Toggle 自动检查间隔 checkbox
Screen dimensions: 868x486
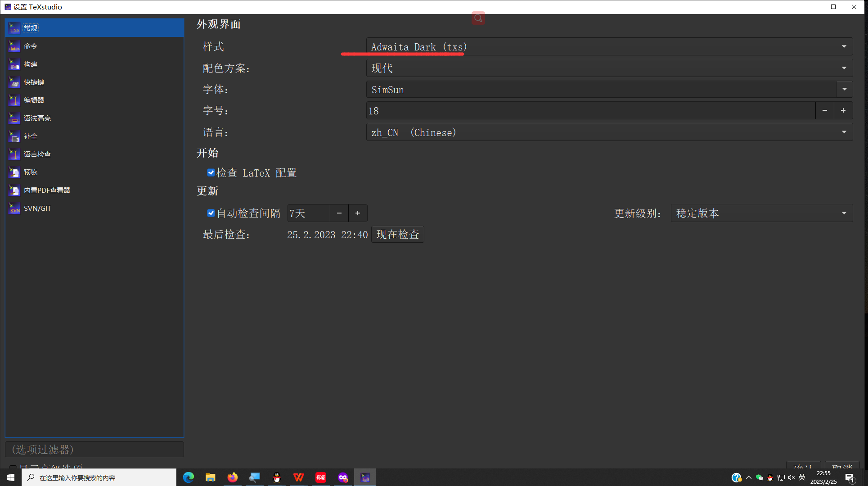point(211,213)
